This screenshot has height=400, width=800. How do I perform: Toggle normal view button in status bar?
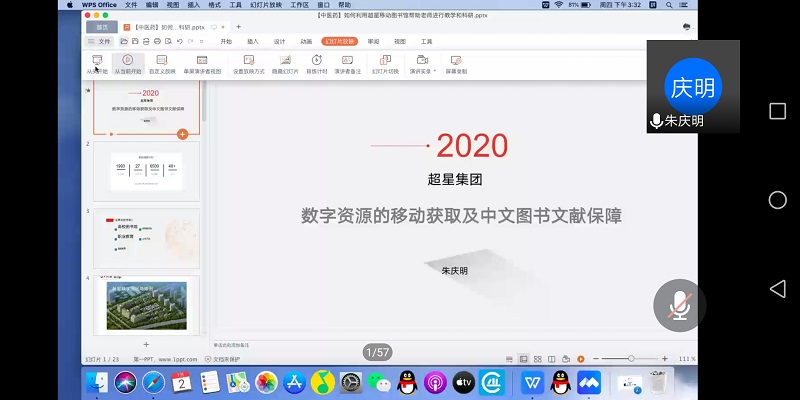(521, 358)
